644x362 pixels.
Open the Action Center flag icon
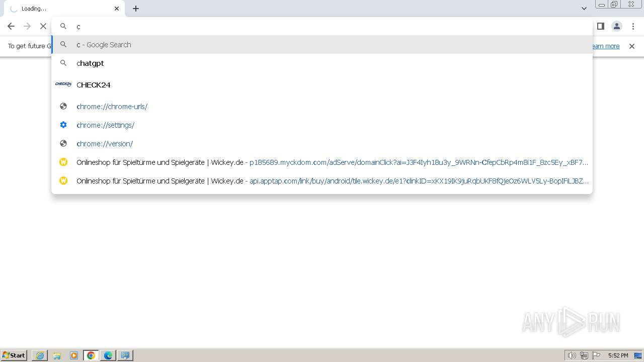(596, 355)
